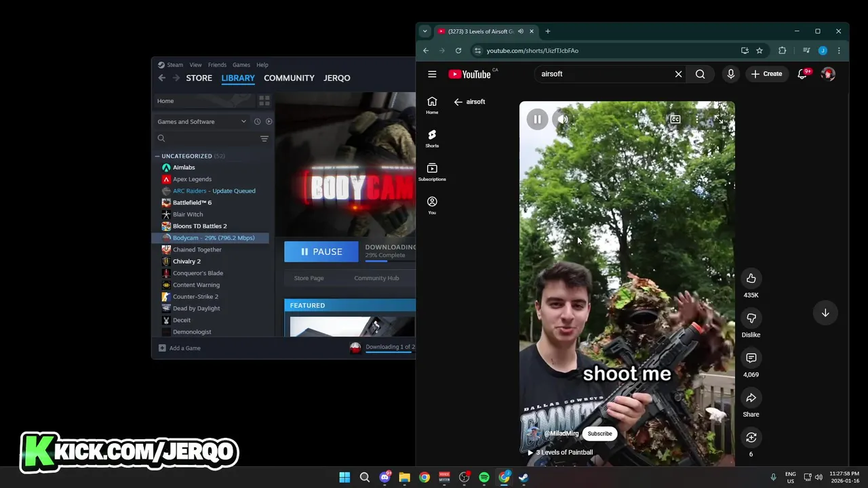Go to YouTube home via logo
The height and width of the screenshot is (488, 868).
(x=469, y=75)
